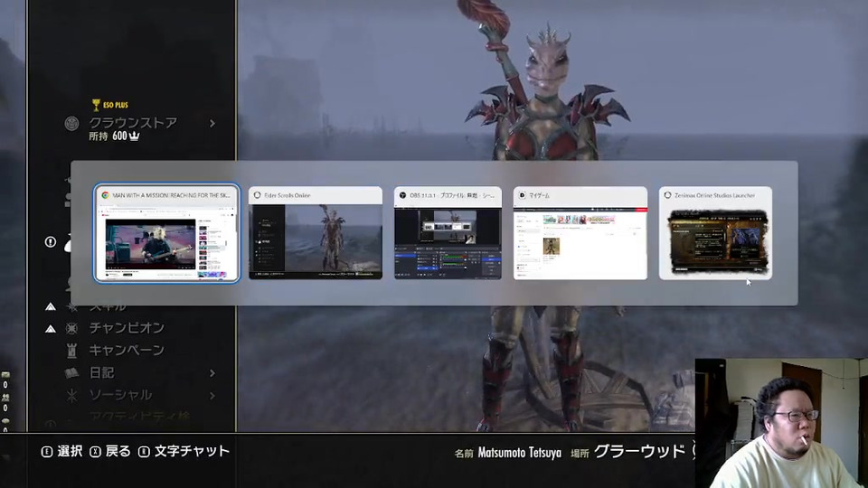Click the exclamation alert icon in the menu
The width and height of the screenshot is (868, 488).
tap(51, 242)
